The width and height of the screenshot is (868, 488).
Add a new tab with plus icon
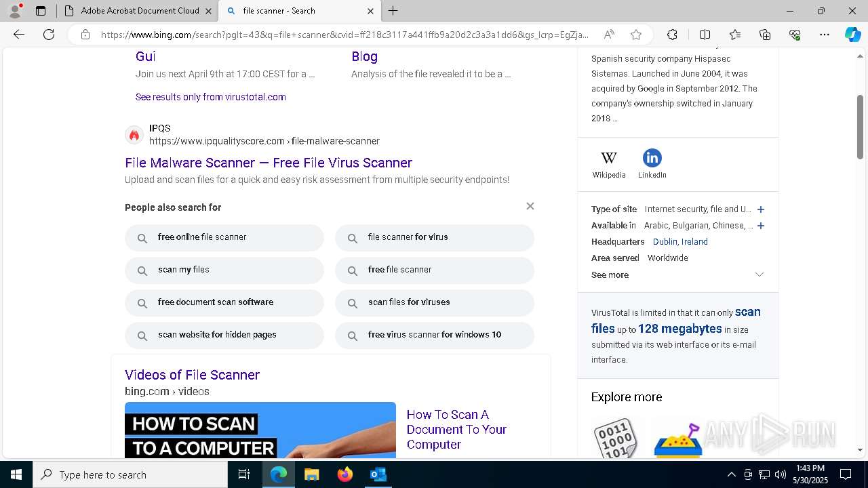393,11
